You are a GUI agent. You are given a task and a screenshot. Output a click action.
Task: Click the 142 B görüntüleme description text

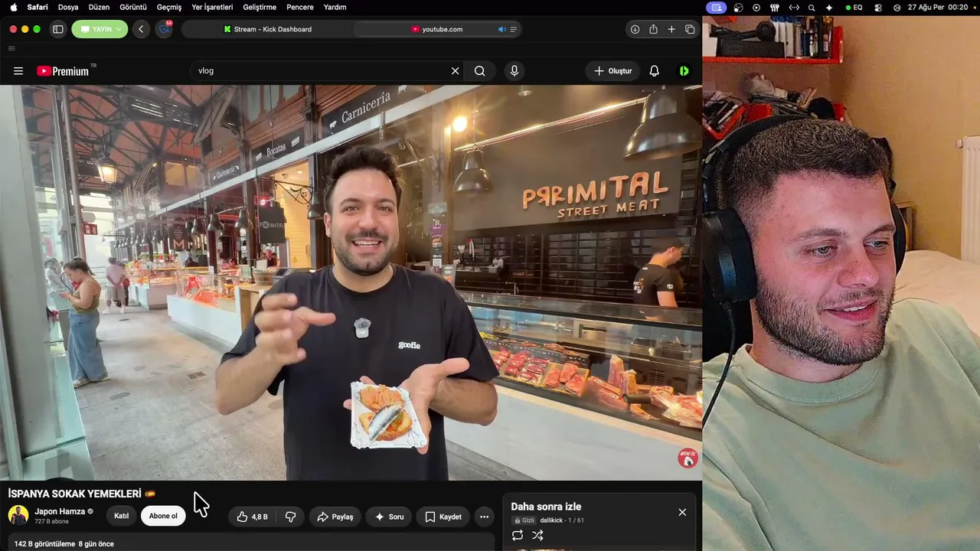pyautogui.click(x=45, y=544)
